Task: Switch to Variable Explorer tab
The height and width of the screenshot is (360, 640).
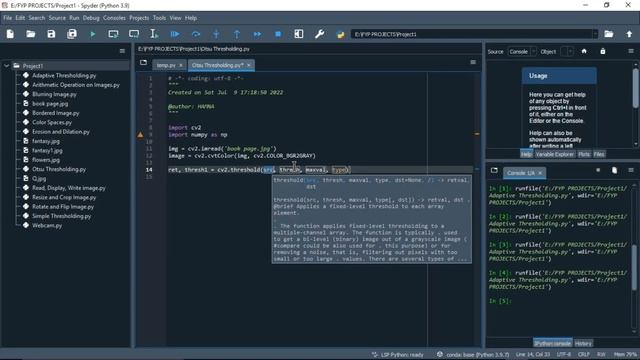Action: tap(554, 154)
